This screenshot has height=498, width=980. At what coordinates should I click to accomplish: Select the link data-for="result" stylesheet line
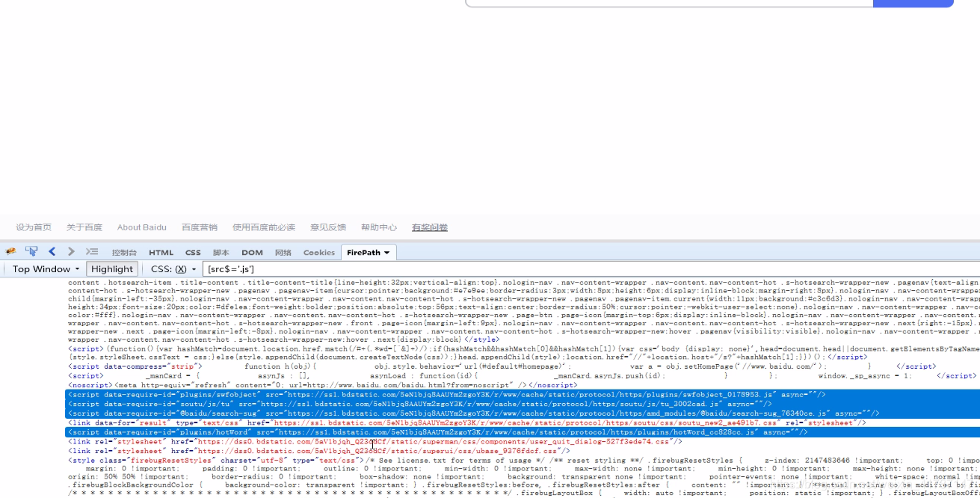pos(467,422)
